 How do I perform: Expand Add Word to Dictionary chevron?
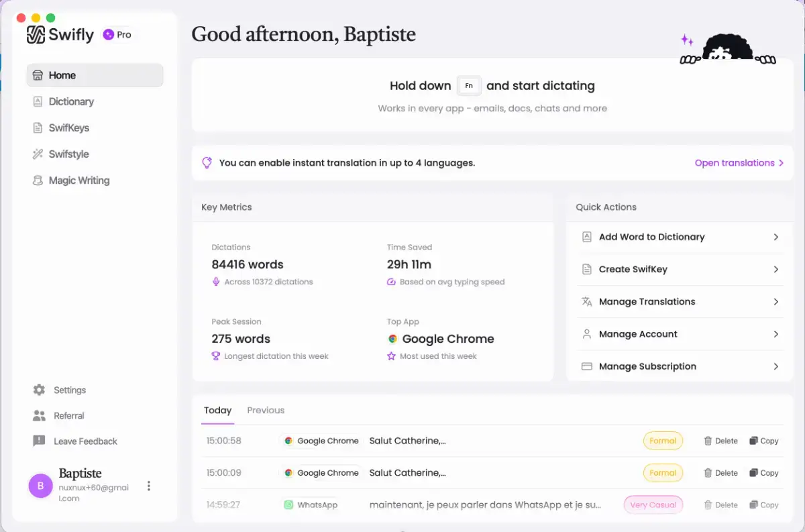pyautogui.click(x=775, y=237)
